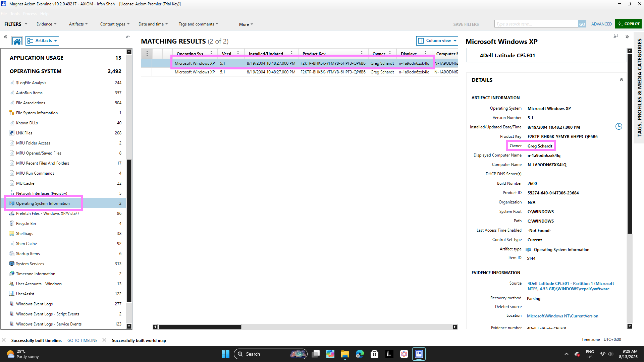644x362 pixels.
Task: Open Installed/Updated column options dots
Action: [292, 53]
